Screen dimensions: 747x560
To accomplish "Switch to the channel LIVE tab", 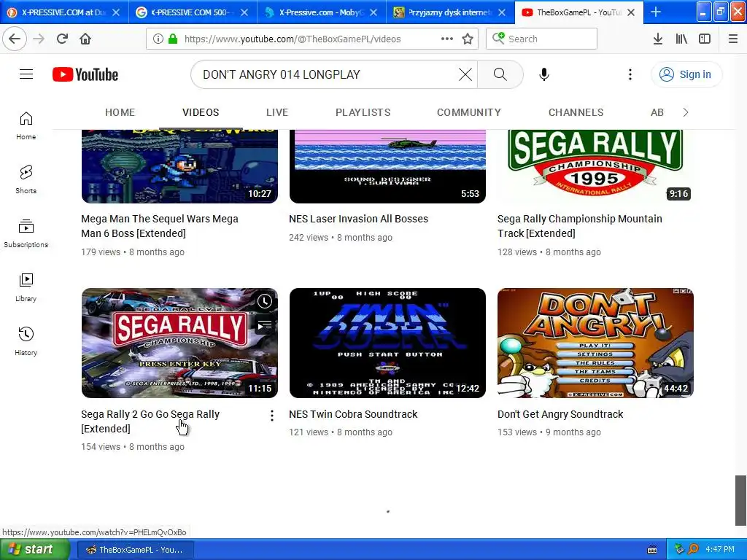I will [x=276, y=112].
